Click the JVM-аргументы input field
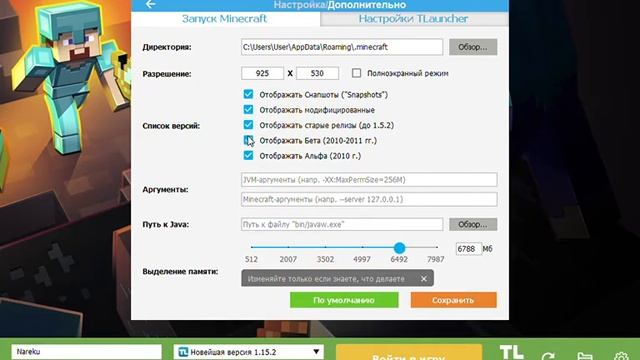The height and width of the screenshot is (360, 640). (369, 180)
